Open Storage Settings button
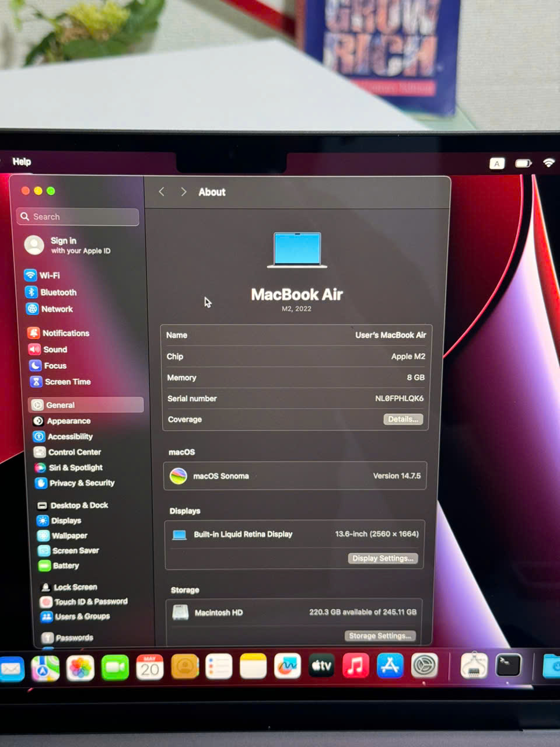 tap(380, 636)
